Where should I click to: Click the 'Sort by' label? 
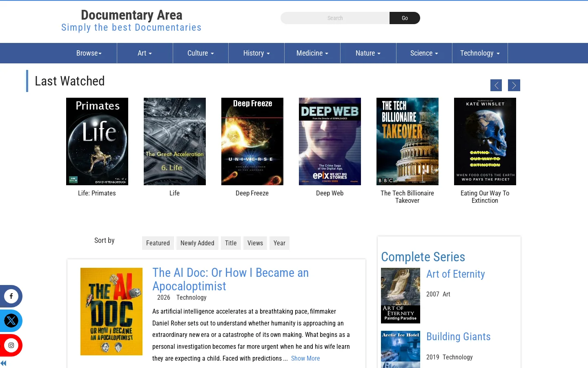pos(105,240)
